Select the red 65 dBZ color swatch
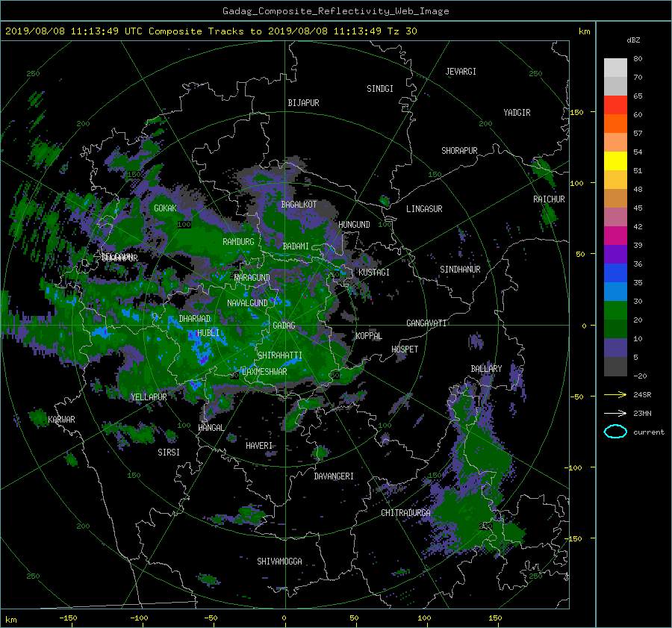Viewport: 672px width, 628px height. tap(615, 105)
